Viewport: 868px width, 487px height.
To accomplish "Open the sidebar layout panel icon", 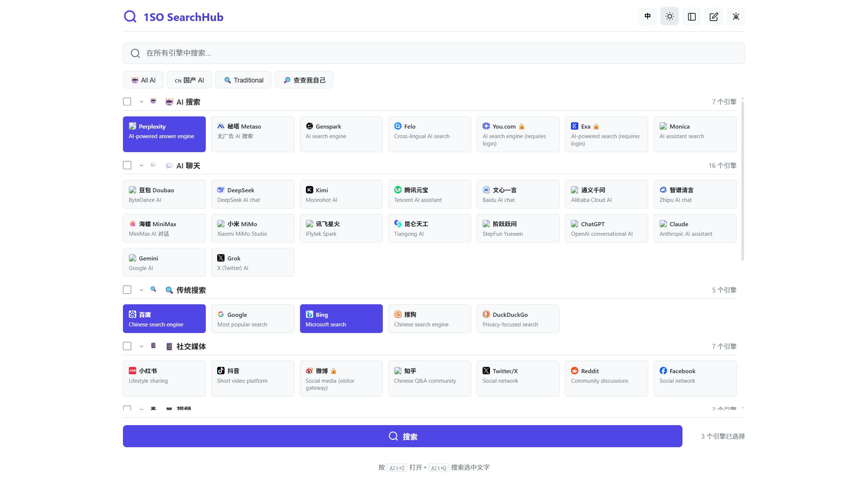I will pyautogui.click(x=691, y=17).
